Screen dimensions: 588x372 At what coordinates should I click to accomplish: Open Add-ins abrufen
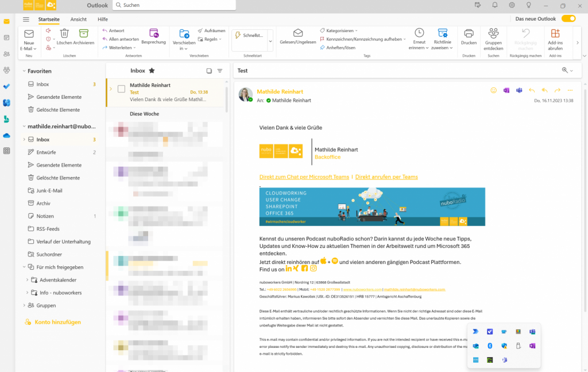(x=555, y=39)
